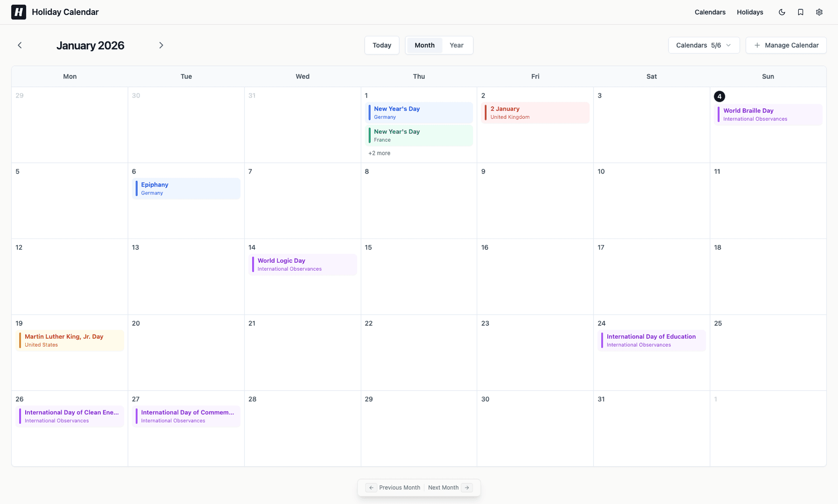The image size is (838, 504).
Task: Click the Holiday Calendar H logo
Action: point(18,12)
